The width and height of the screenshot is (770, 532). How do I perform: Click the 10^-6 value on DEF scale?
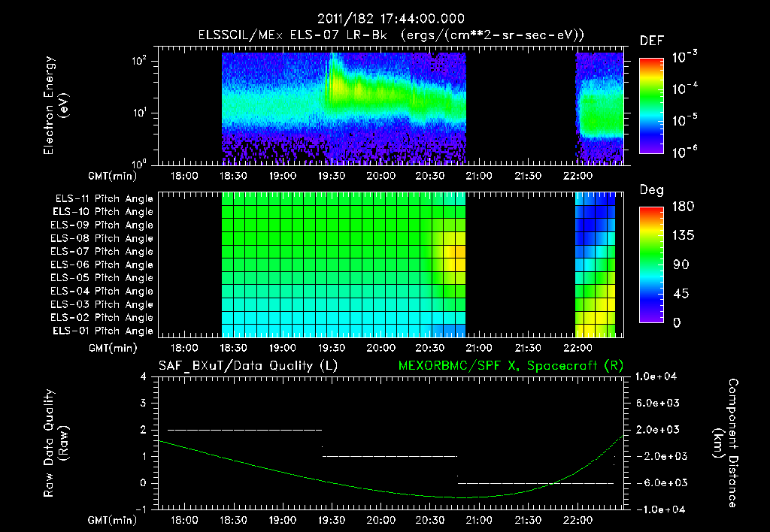684,152
